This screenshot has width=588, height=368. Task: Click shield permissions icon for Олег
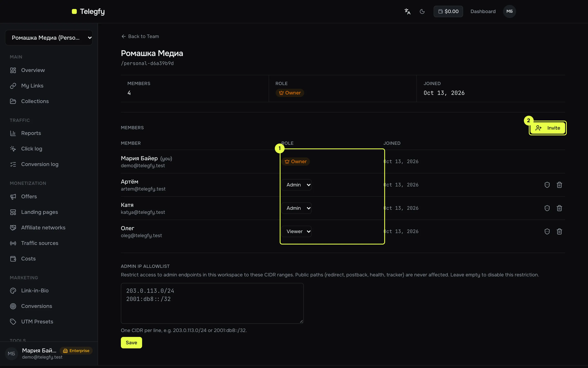[x=547, y=231]
